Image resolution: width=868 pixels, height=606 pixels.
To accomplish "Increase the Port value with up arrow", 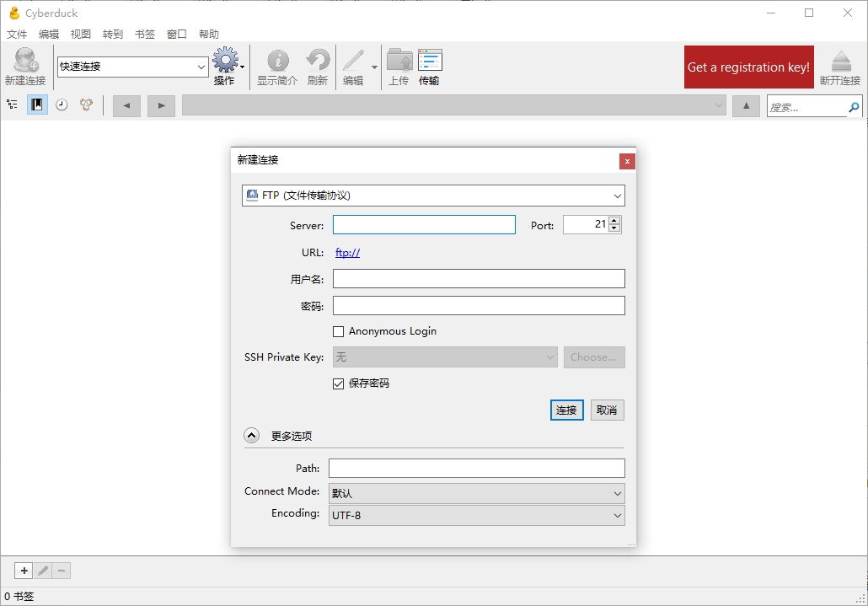I will pyautogui.click(x=613, y=220).
